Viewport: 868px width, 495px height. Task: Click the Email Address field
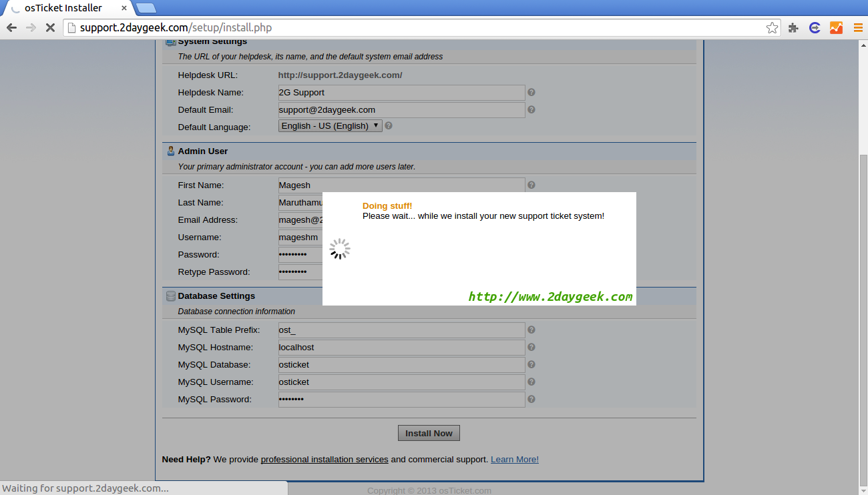(300, 220)
